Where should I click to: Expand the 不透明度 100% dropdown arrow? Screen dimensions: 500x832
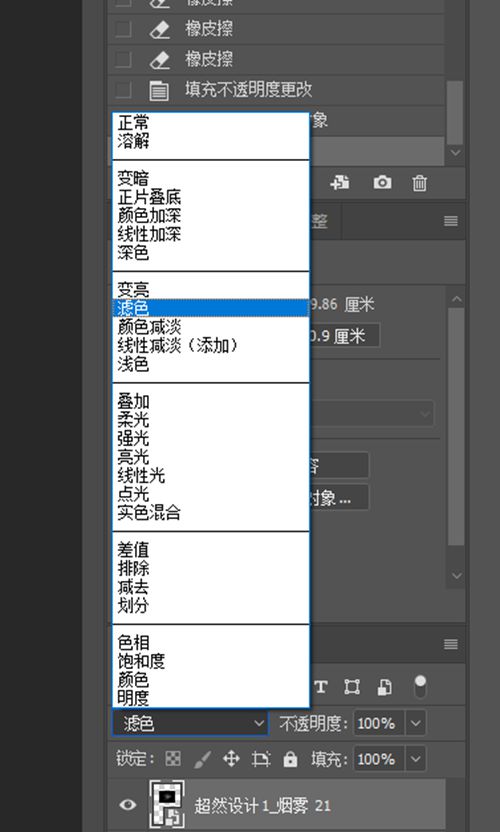point(416,723)
